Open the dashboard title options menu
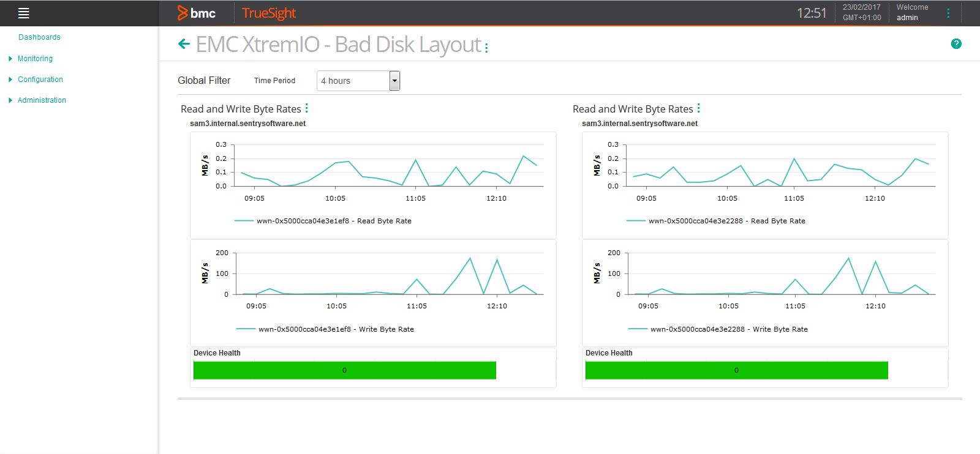980x454 pixels. (x=486, y=48)
